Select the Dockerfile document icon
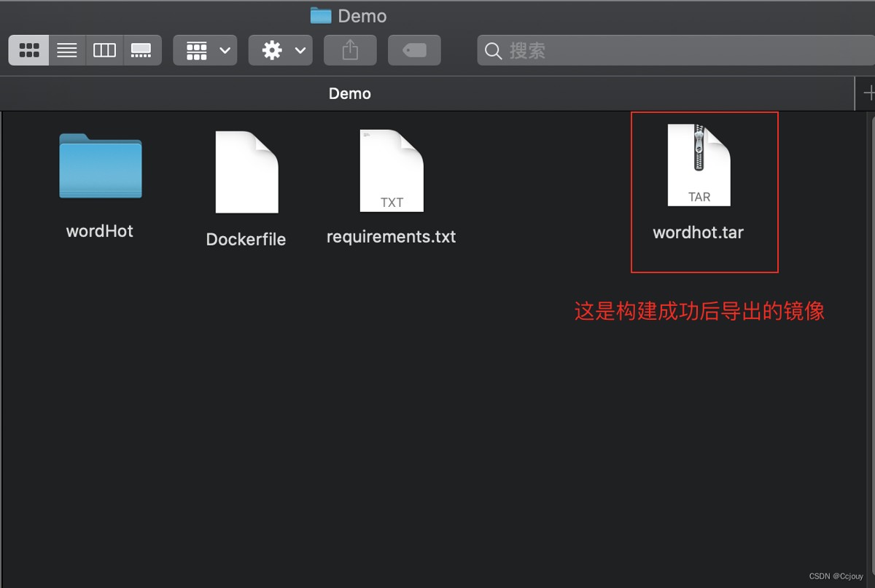The width and height of the screenshot is (875, 588). tap(246, 172)
